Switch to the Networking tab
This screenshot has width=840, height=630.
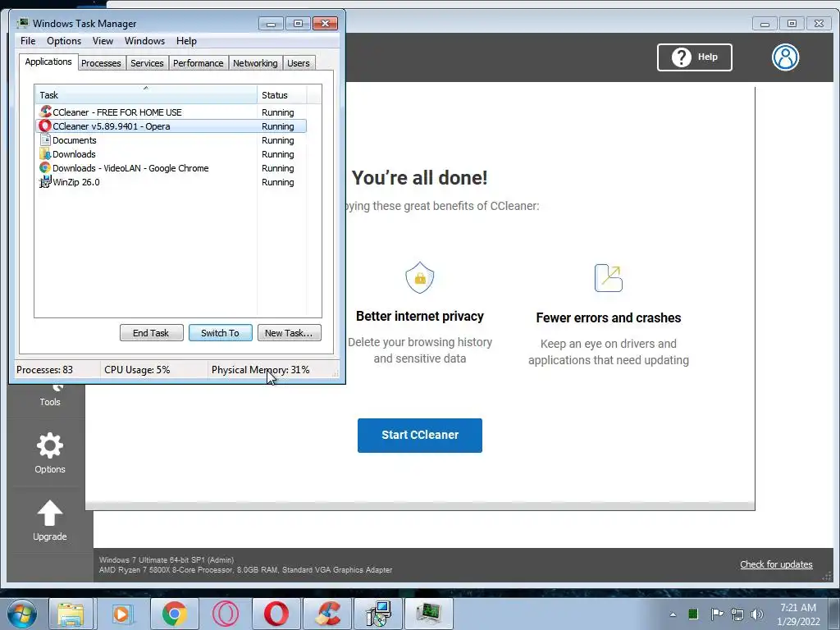255,63
